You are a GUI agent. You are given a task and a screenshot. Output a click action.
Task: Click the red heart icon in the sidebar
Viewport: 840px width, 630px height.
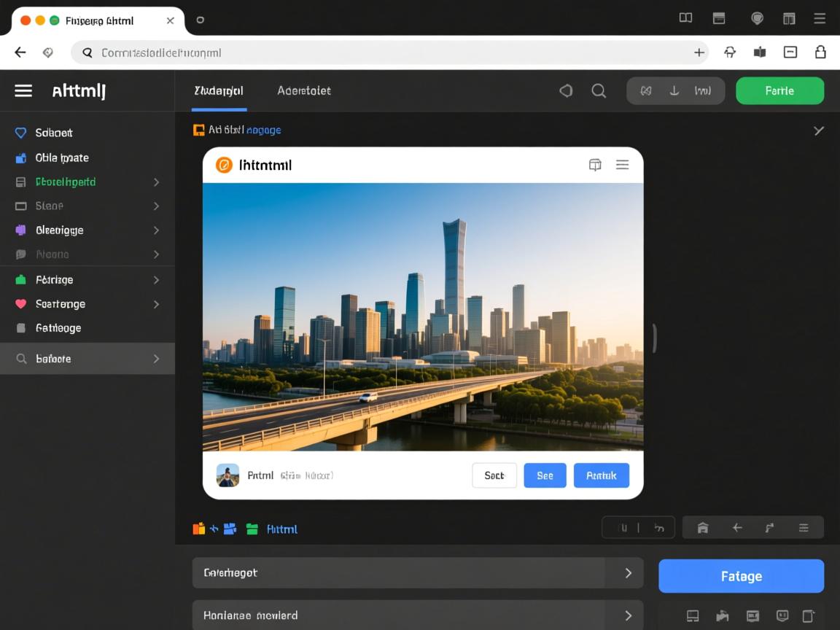(20, 304)
